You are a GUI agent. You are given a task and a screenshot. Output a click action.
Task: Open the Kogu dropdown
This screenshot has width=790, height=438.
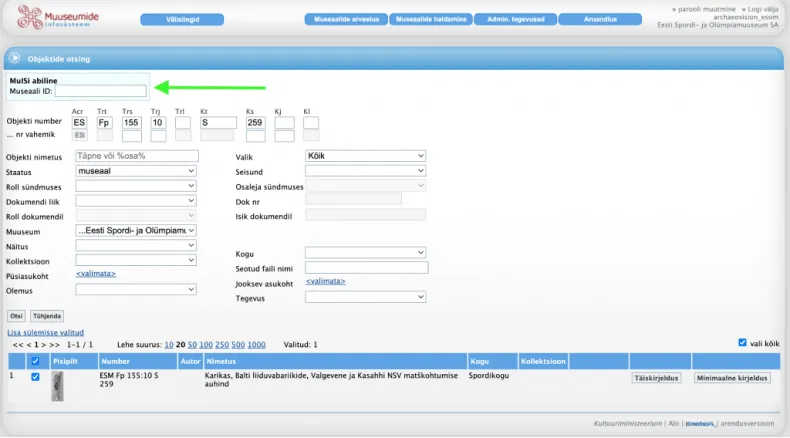[365, 253]
